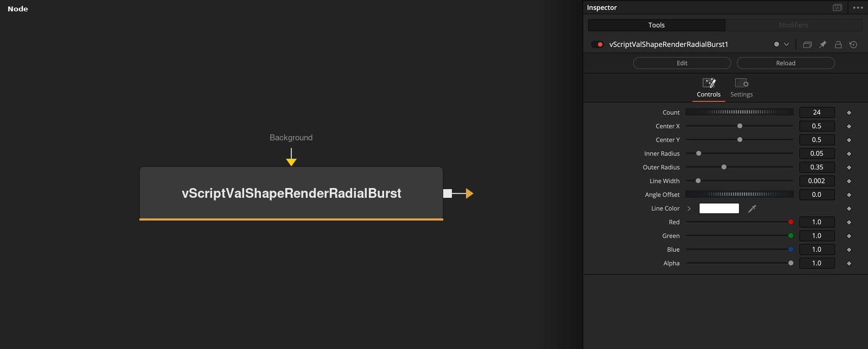This screenshot has width=868, height=349.
Task: Click the Center X value field
Action: click(x=817, y=126)
